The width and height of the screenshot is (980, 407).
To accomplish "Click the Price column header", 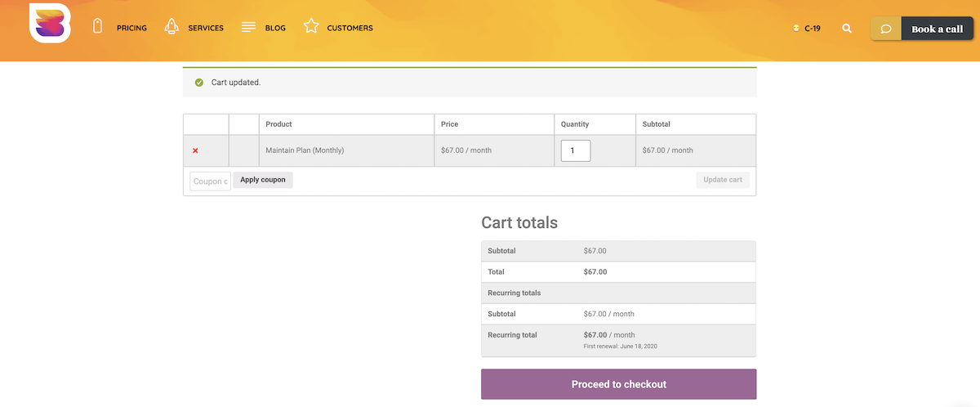I will (449, 124).
